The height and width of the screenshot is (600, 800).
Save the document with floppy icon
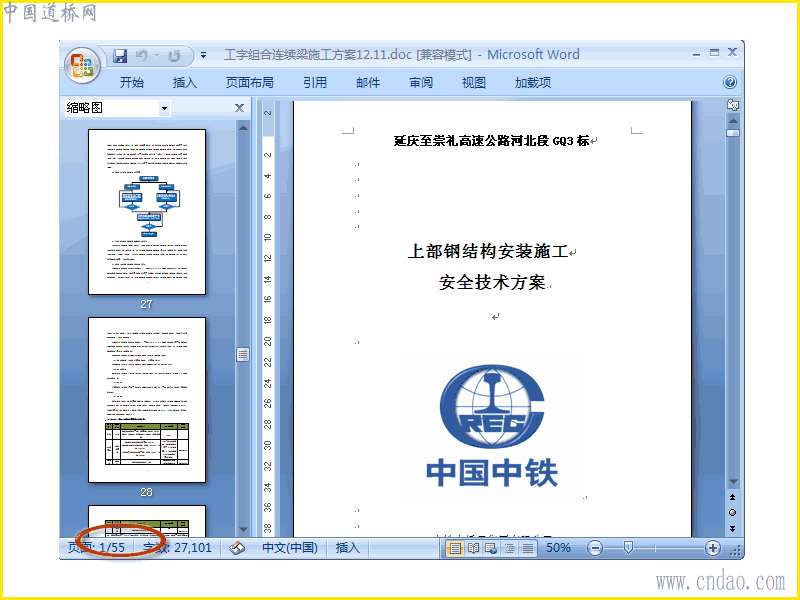(120, 56)
